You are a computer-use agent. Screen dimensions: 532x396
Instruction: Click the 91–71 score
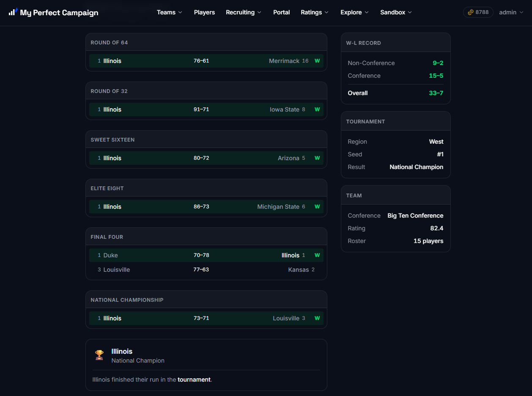click(x=201, y=109)
